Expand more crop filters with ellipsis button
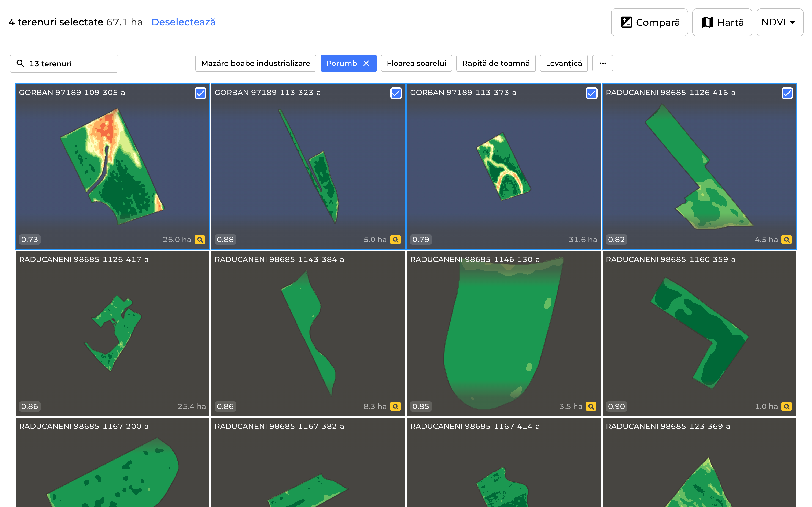812x507 pixels. tap(602, 63)
